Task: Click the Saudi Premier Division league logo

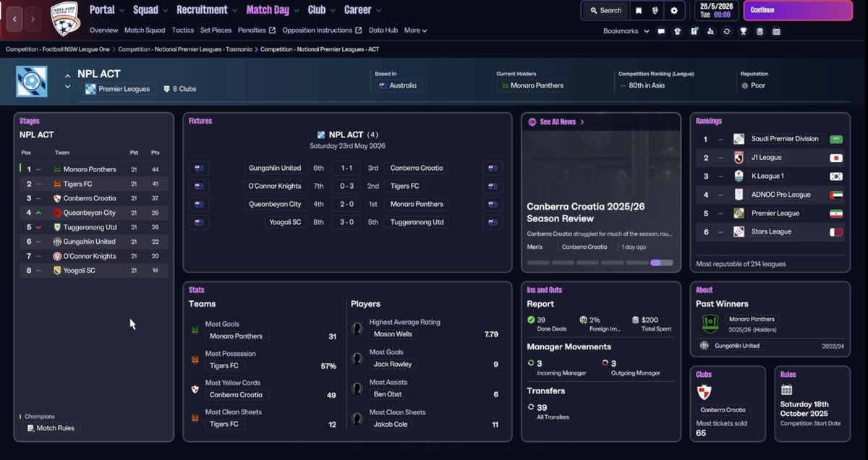Action: 739,139
